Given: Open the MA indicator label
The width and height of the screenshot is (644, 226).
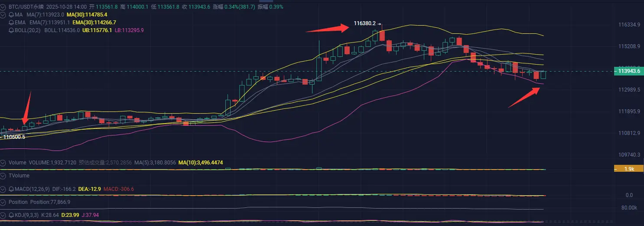Looking at the screenshot, I should (19, 15).
